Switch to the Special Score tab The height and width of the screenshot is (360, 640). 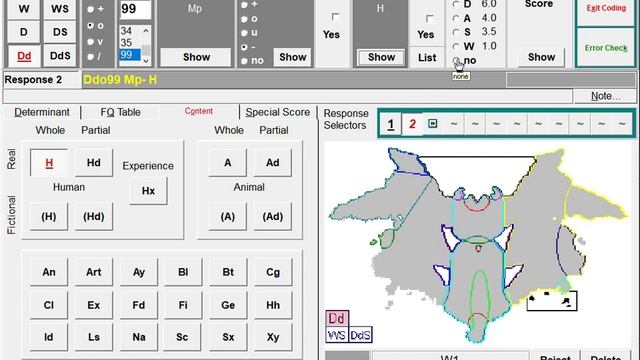click(x=278, y=112)
